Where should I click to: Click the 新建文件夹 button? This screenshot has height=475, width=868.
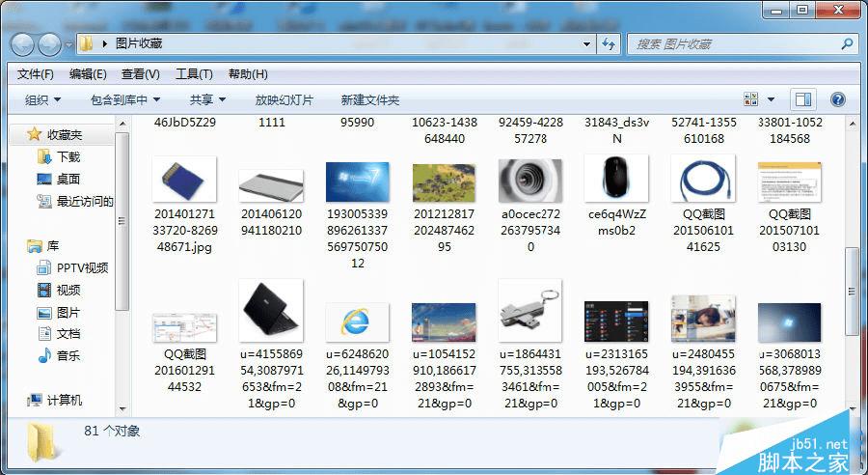point(369,100)
